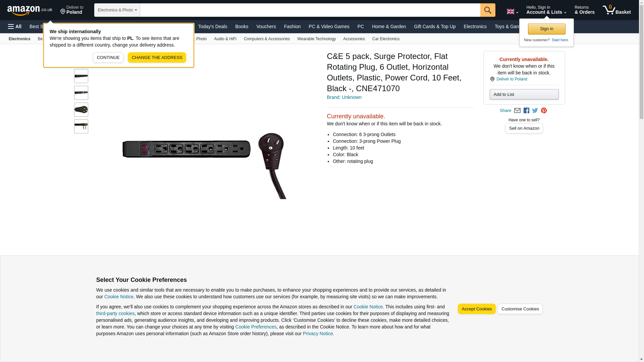
Task: Expand the Add to List dropdown
Action: pyautogui.click(x=524, y=95)
